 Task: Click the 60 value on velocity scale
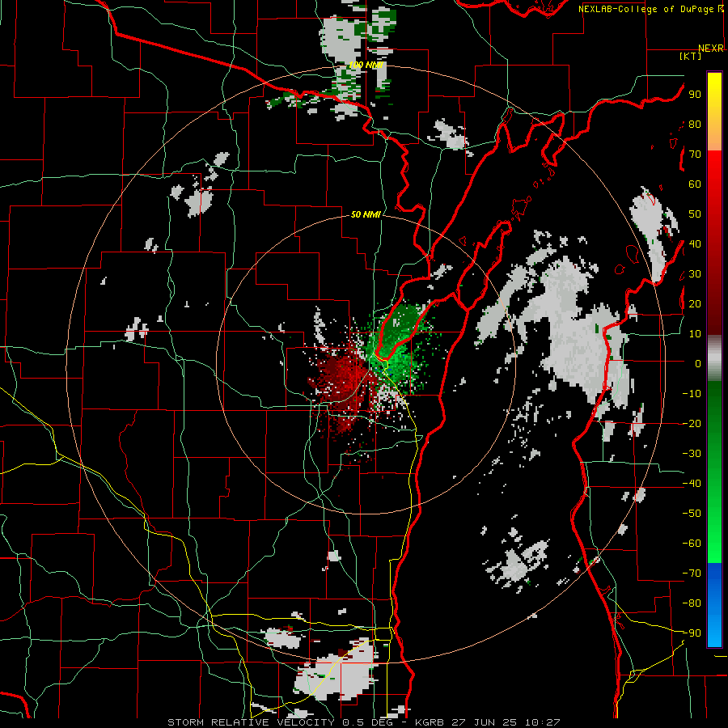point(695,184)
